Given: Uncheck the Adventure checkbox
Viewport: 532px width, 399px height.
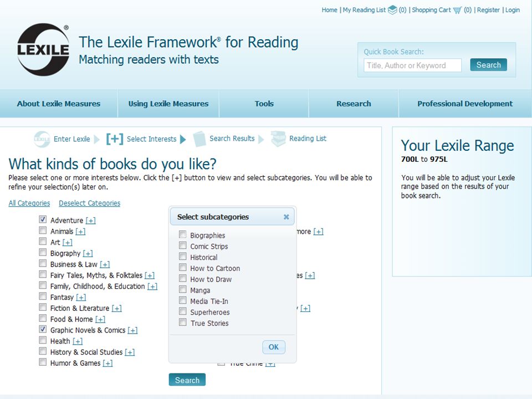Looking at the screenshot, I should (x=43, y=219).
